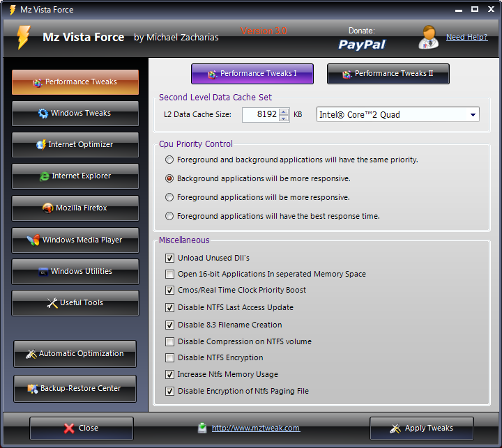The image size is (502, 448).
Task: Increase L2 cache size with up arrow
Action: [x=284, y=111]
